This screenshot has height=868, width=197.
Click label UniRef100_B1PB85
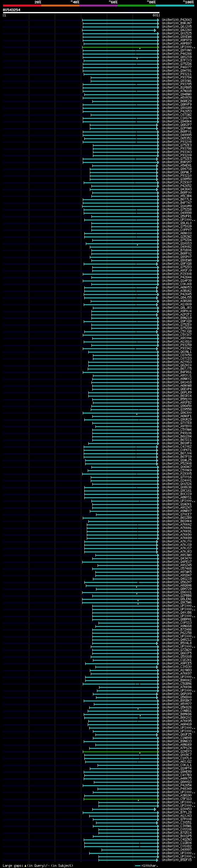176,88
